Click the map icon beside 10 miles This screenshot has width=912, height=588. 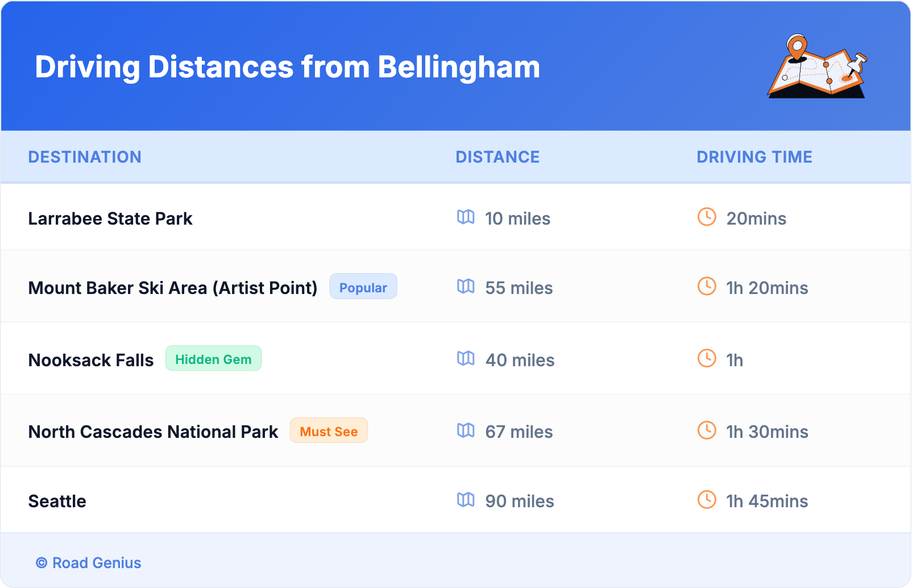(466, 217)
